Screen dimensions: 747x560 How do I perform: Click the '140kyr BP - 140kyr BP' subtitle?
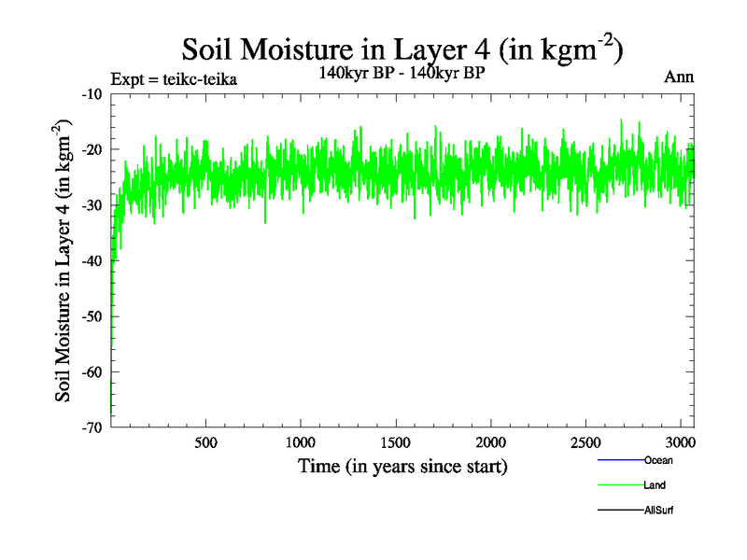(402, 70)
